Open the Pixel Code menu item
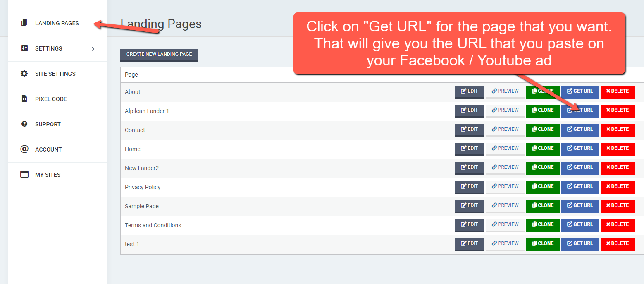Viewport: 644px width, 284px height. (51, 99)
